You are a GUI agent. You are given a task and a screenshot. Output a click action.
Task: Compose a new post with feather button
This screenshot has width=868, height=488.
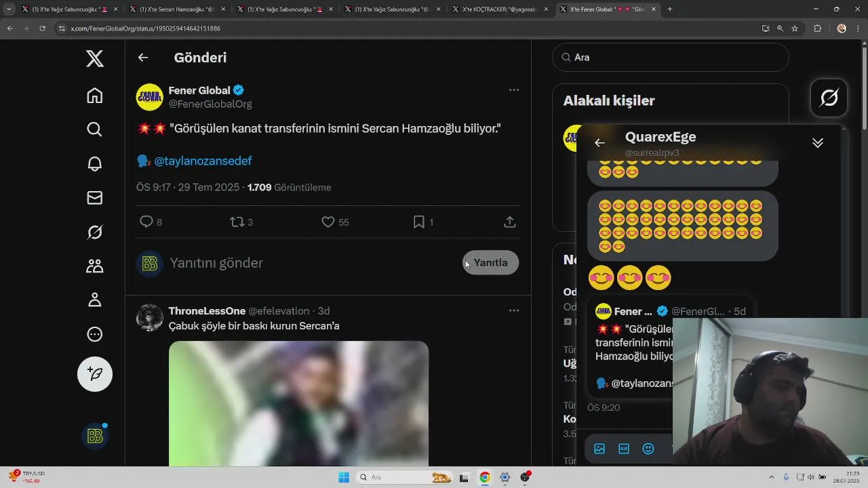coord(95,374)
